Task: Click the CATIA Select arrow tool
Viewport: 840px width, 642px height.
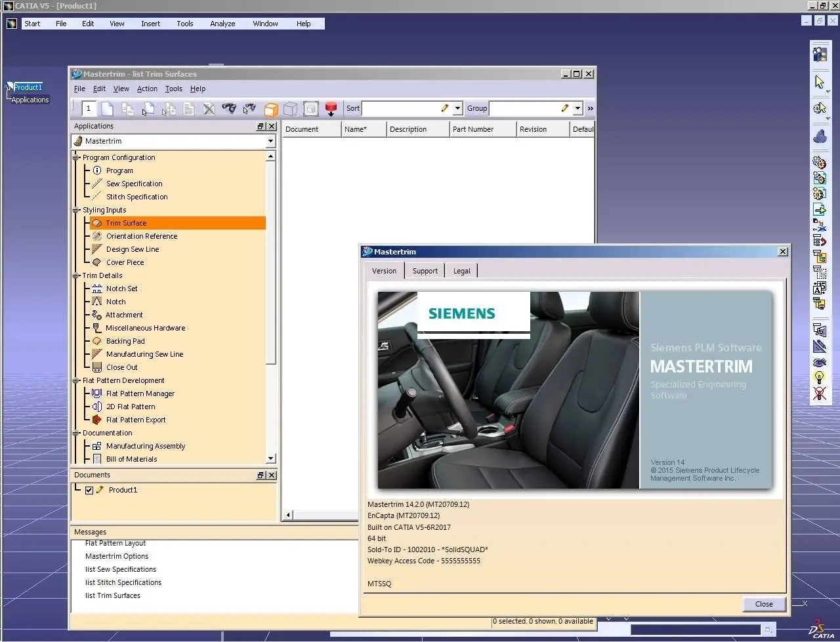Action: [820, 81]
